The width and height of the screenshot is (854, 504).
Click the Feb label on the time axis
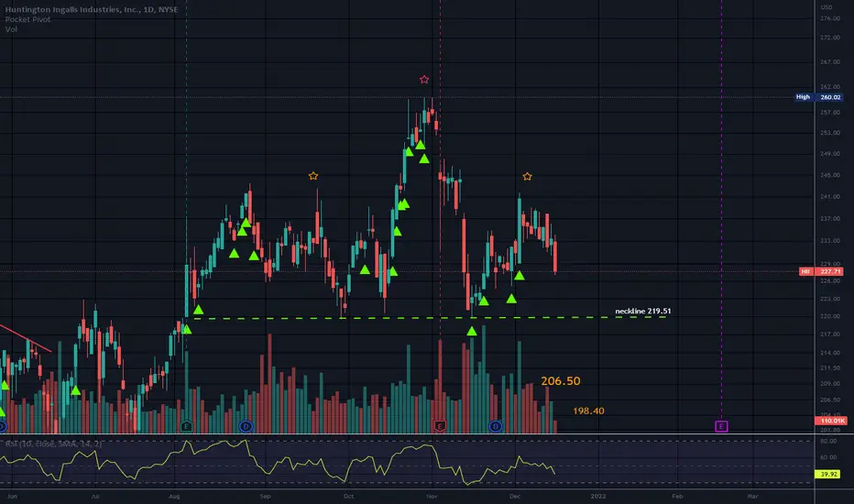(x=677, y=497)
